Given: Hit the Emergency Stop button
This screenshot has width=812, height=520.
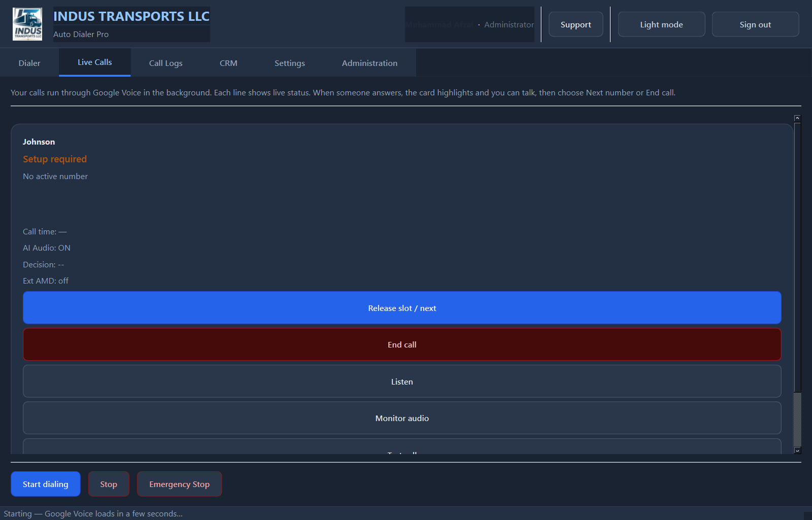Looking at the screenshot, I should 179,484.
